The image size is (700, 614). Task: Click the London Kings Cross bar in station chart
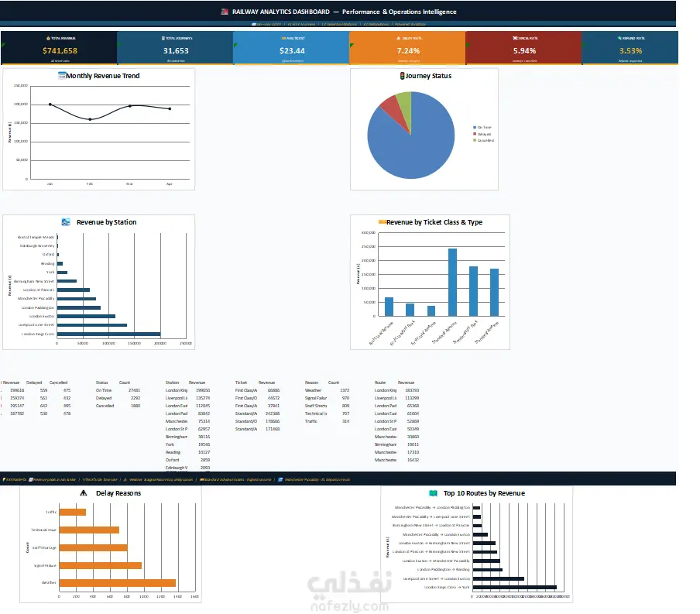108,334
